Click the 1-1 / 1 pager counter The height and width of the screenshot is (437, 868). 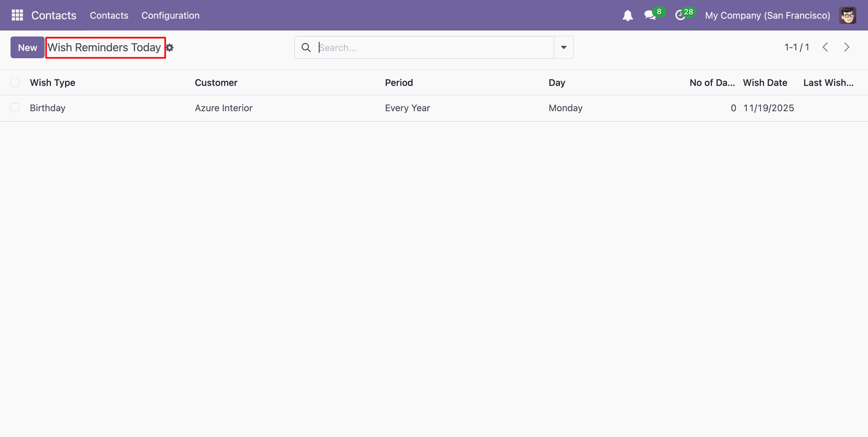point(797,47)
